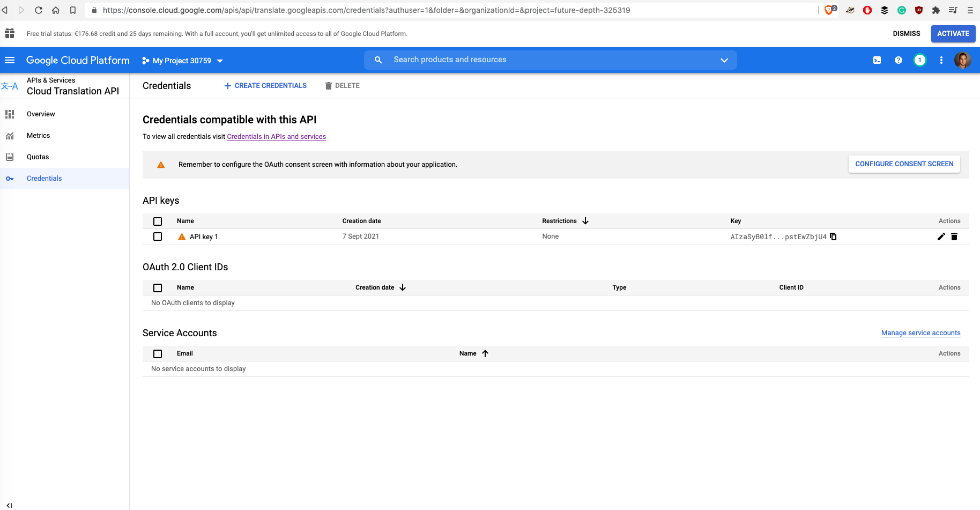Open Quotas in the sidebar
Image resolution: width=980 pixels, height=510 pixels.
64,157
